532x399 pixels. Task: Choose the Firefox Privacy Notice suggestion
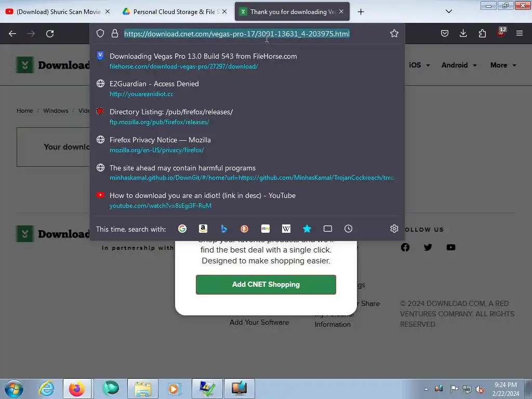click(x=248, y=144)
